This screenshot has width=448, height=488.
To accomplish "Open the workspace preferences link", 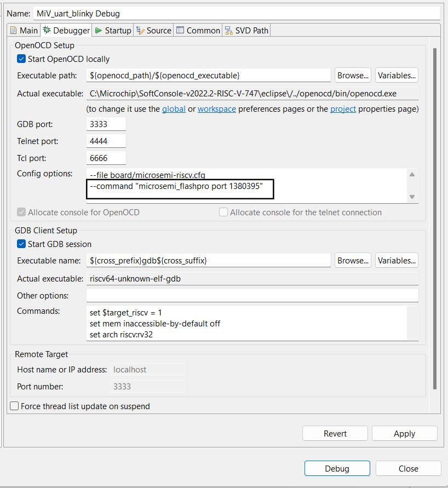I will coord(217,109).
